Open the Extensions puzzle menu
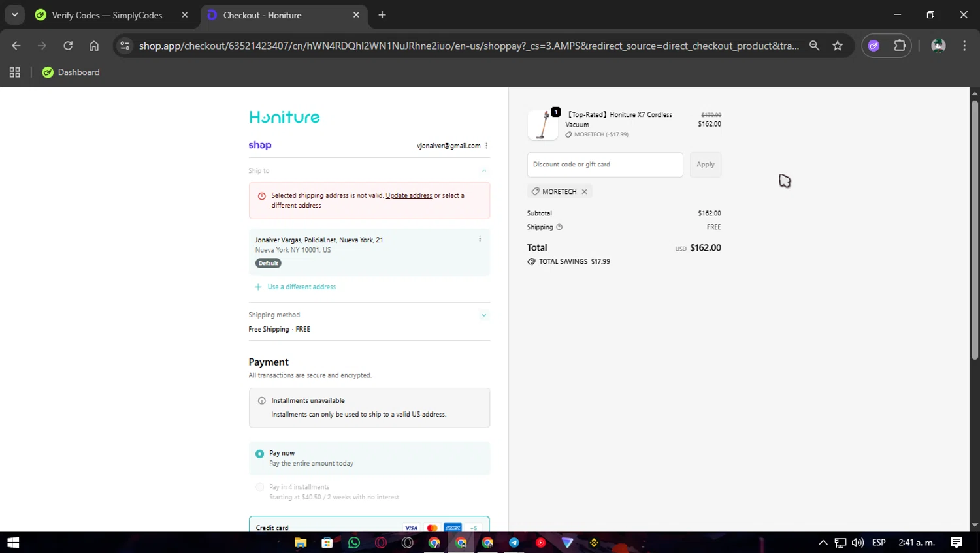This screenshot has height=553, width=980. (x=900, y=46)
